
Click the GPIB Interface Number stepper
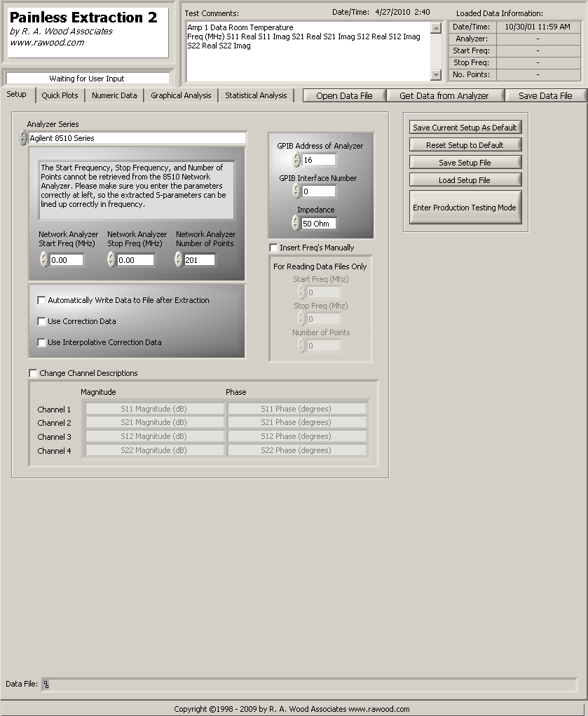tap(296, 191)
